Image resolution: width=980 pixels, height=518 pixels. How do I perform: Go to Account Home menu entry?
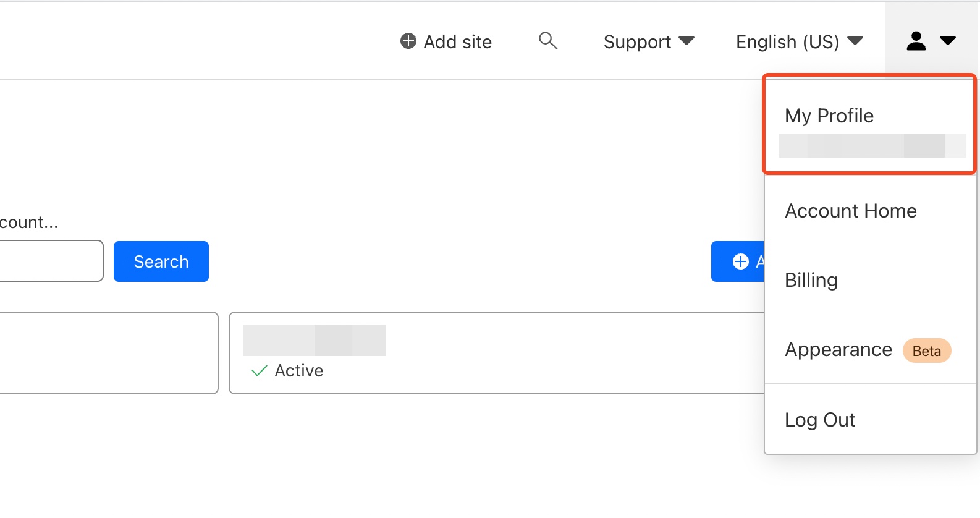point(850,211)
